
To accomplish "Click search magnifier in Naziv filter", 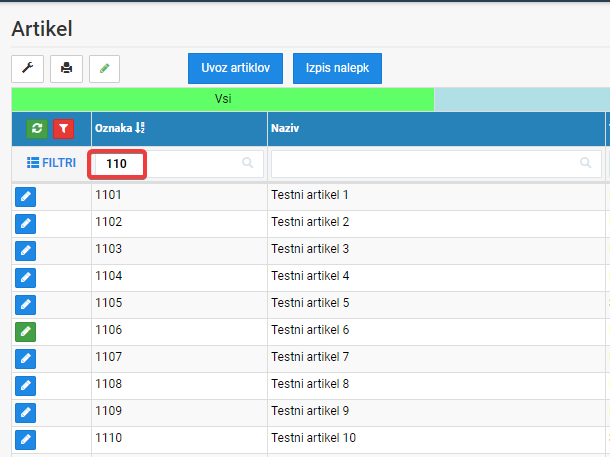I will 585,163.
